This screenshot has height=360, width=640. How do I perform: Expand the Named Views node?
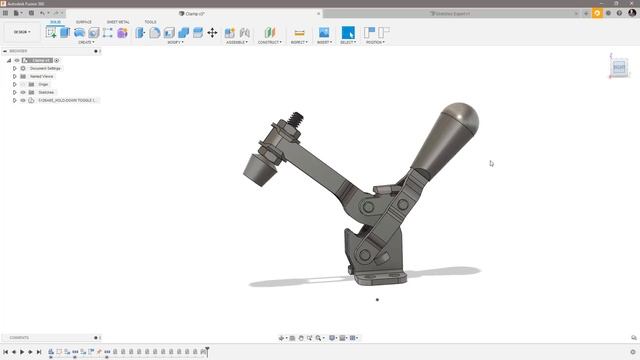tap(15, 76)
